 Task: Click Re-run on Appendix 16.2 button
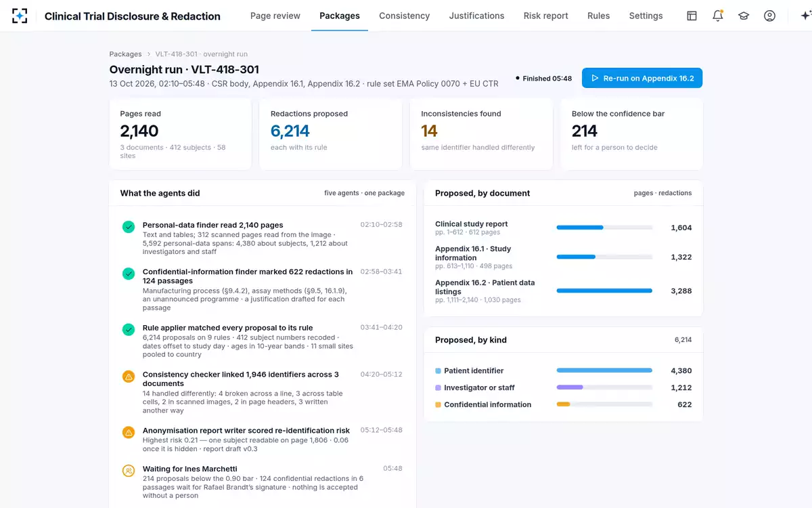pos(642,78)
